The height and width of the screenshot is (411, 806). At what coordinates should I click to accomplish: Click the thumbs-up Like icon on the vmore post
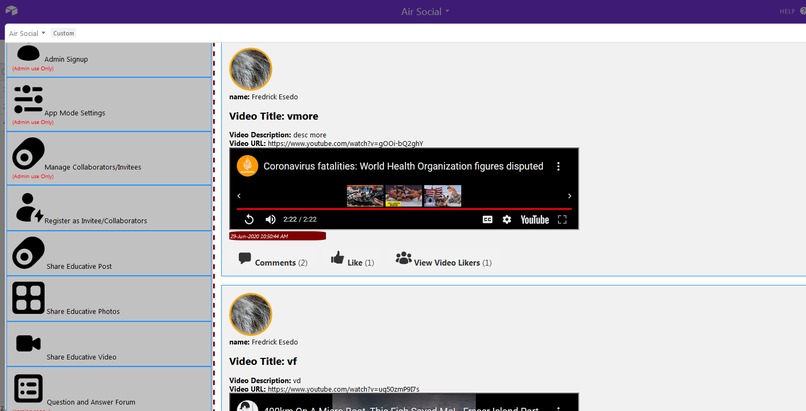[x=337, y=257]
